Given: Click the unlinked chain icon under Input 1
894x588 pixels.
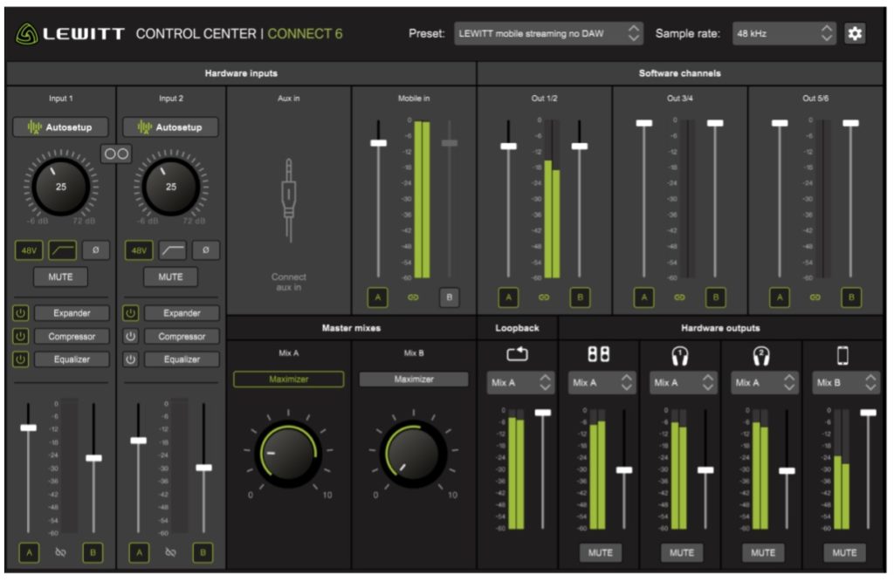Looking at the screenshot, I should 60,552.
